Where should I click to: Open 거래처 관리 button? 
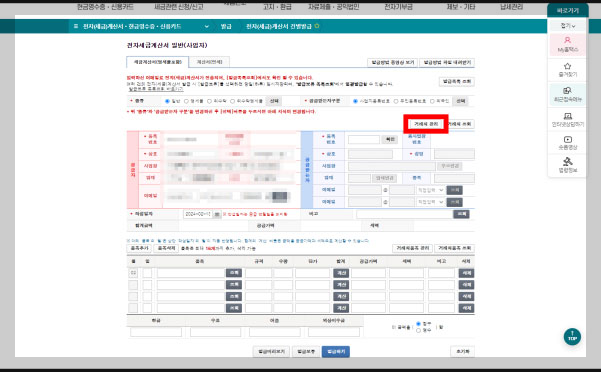[x=426, y=124]
